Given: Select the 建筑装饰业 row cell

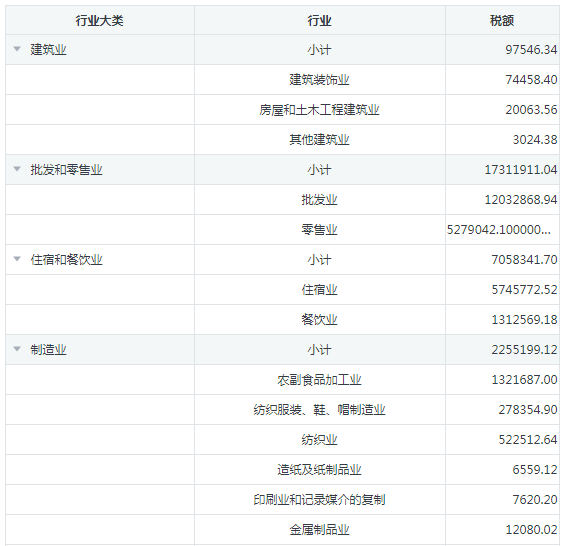Looking at the screenshot, I should click(x=320, y=80).
